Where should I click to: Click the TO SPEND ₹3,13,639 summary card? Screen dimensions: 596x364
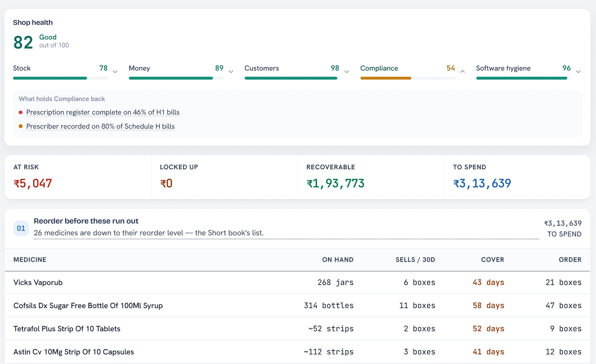click(x=517, y=177)
